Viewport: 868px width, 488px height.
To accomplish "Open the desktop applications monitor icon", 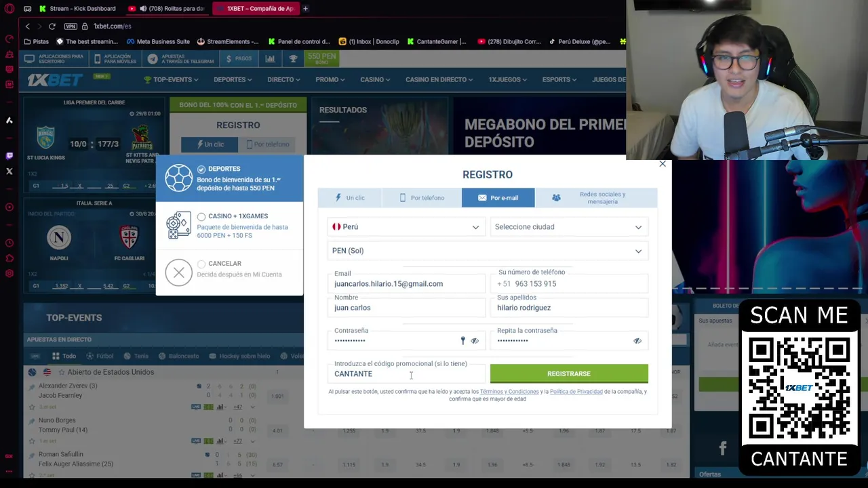I will pos(29,59).
